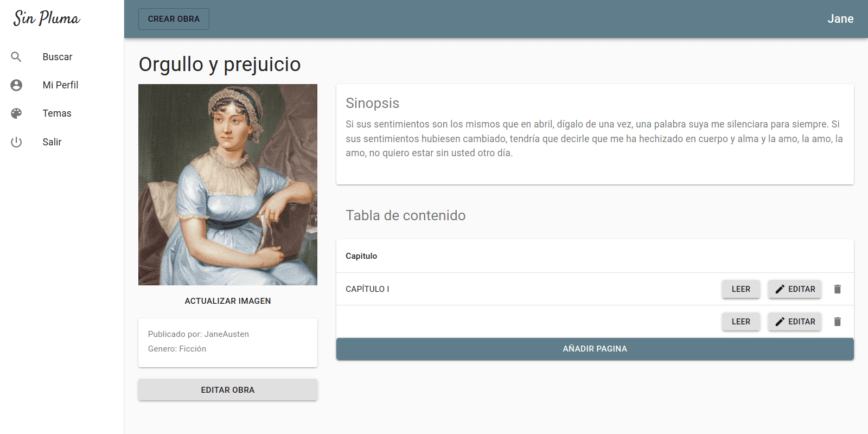Click the Jane username in header
The height and width of the screenshot is (434, 868).
840,19
